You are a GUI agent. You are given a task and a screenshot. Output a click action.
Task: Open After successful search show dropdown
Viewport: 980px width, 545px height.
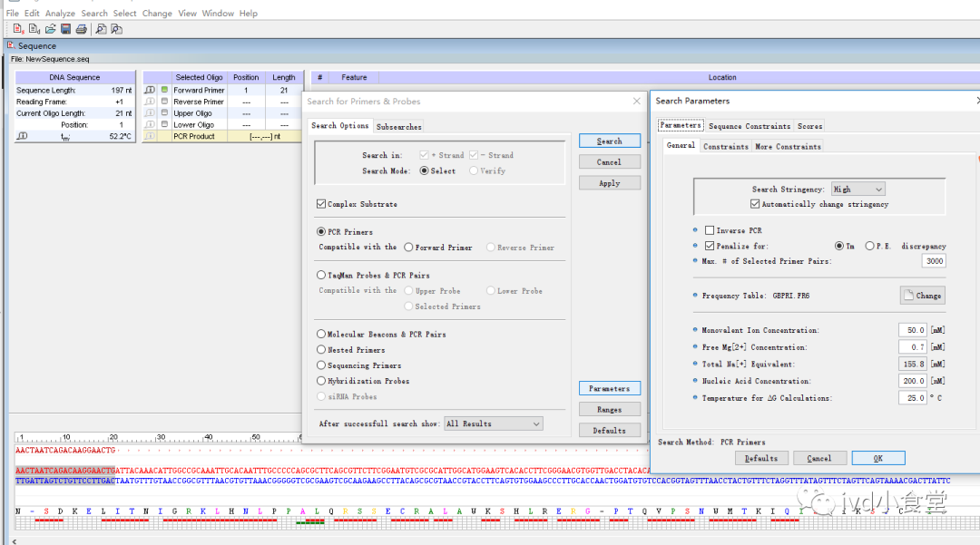(493, 423)
